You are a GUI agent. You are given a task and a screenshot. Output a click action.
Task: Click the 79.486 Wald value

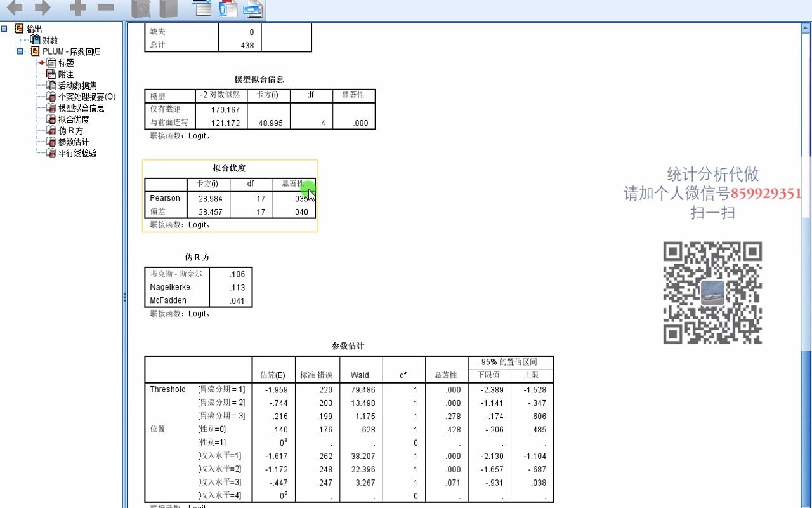point(363,390)
